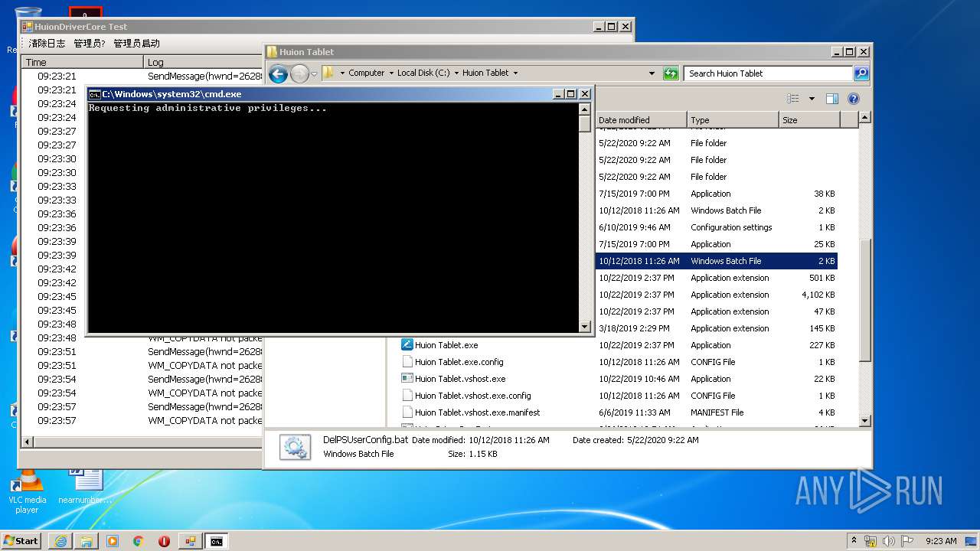The width and height of the screenshot is (980, 551).
Task: Refresh the Huion Tablet folder view
Action: click(671, 73)
